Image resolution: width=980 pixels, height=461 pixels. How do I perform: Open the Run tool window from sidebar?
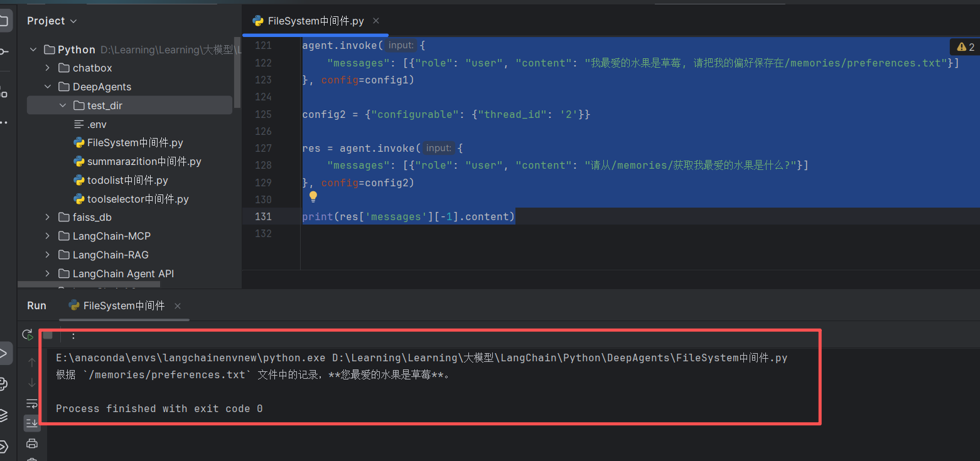pos(4,353)
